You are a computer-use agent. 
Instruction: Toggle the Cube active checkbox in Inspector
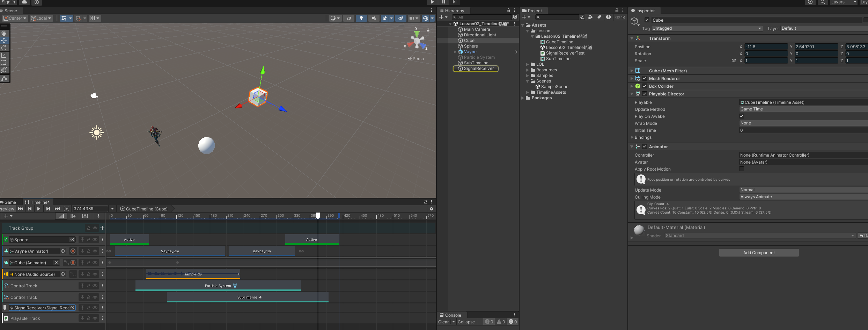tap(647, 20)
